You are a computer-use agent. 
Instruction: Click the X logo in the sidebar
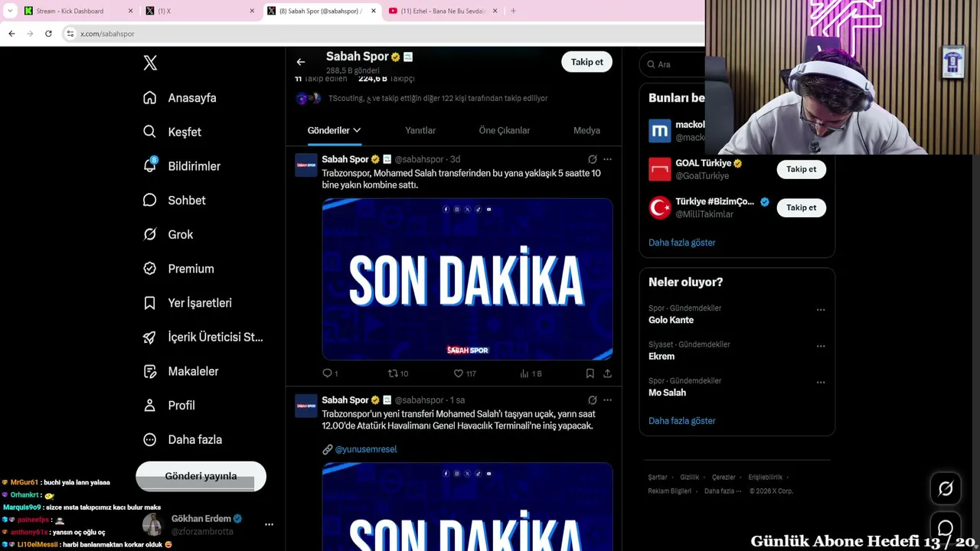[x=150, y=64]
